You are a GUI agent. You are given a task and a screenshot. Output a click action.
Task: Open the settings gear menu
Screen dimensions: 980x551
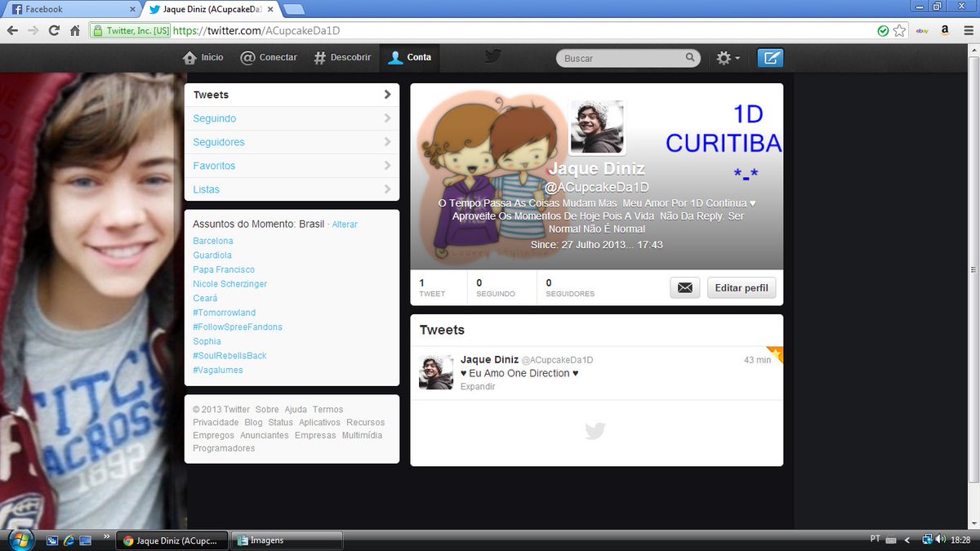click(728, 58)
